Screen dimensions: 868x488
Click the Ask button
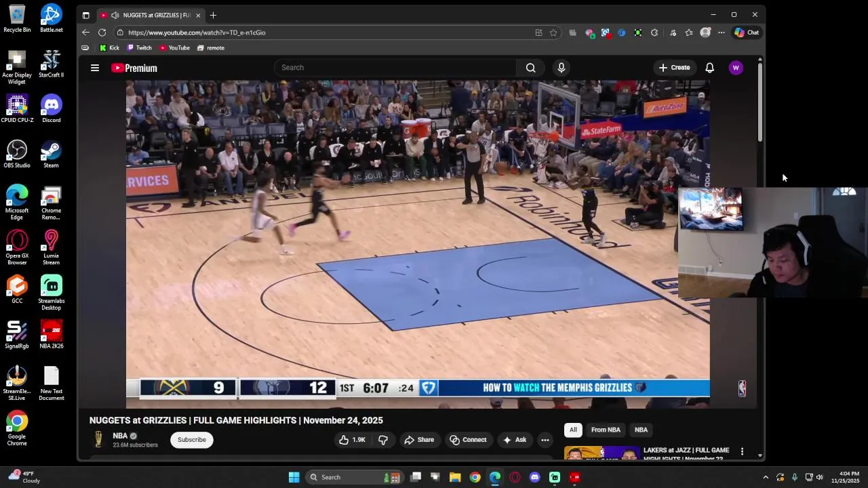[514, 440]
